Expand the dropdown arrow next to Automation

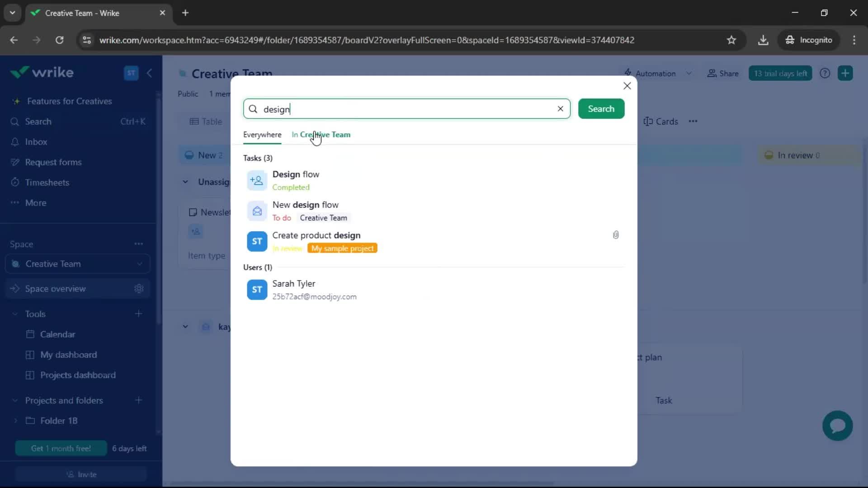click(689, 73)
